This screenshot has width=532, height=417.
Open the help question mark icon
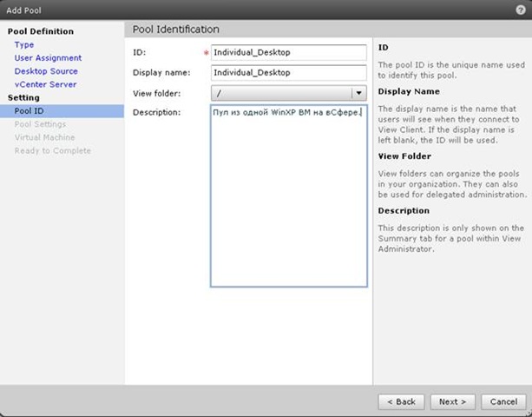point(521,10)
